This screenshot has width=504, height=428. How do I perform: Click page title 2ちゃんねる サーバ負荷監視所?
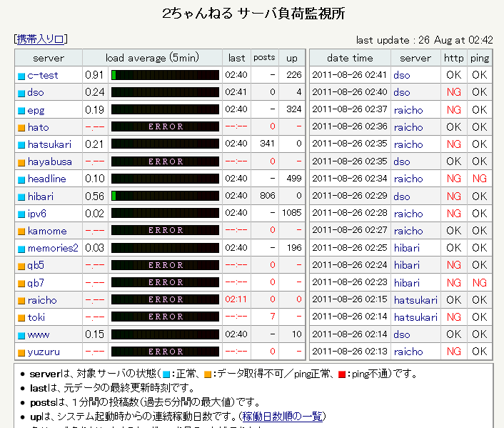click(x=253, y=14)
